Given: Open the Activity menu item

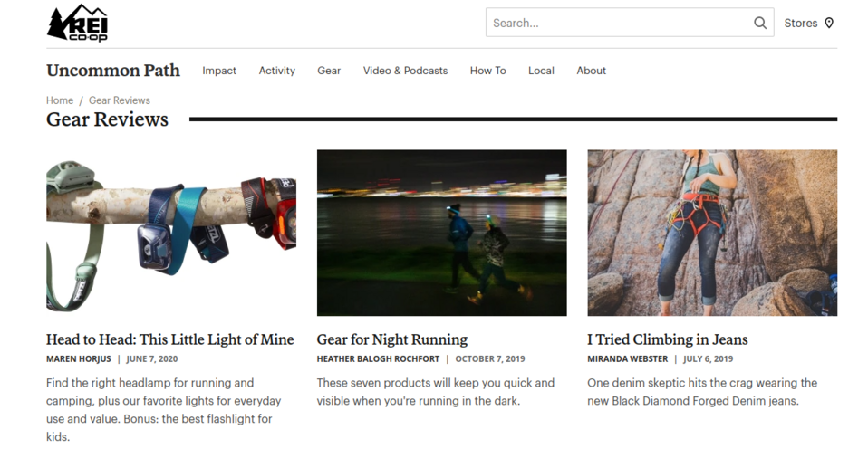Looking at the screenshot, I should point(276,71).
